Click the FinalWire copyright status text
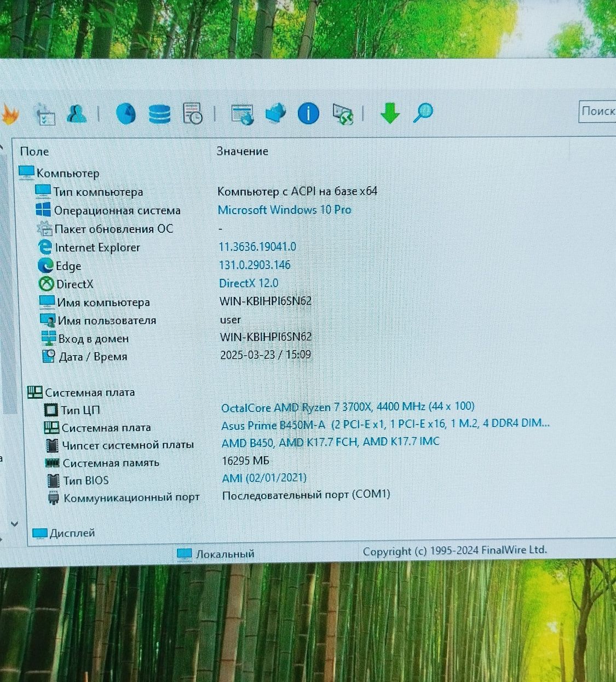This screenshot has width=616, height=682. 454,551
